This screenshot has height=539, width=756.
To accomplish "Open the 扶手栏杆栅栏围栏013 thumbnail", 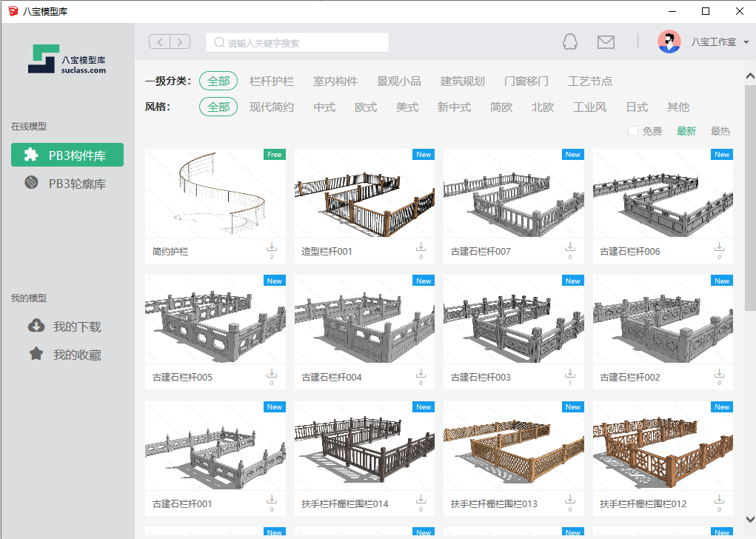I will click(513, 446).
